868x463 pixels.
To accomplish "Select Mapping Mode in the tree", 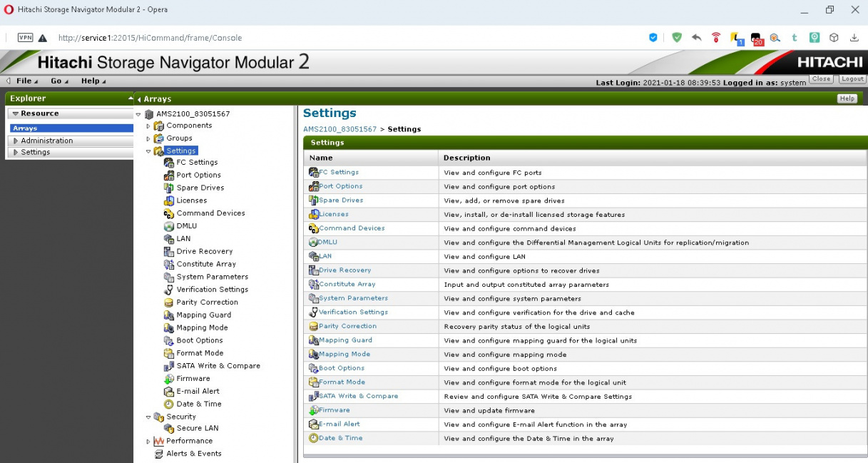I will 203,328.
